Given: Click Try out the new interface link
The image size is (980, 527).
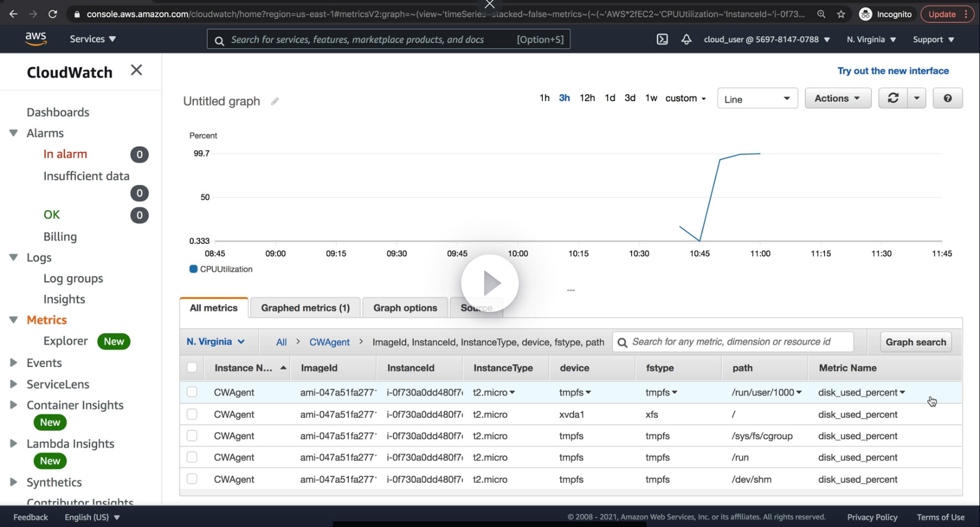Looking at the screenshot, I should pyautogui.click(x=893, y=71).
